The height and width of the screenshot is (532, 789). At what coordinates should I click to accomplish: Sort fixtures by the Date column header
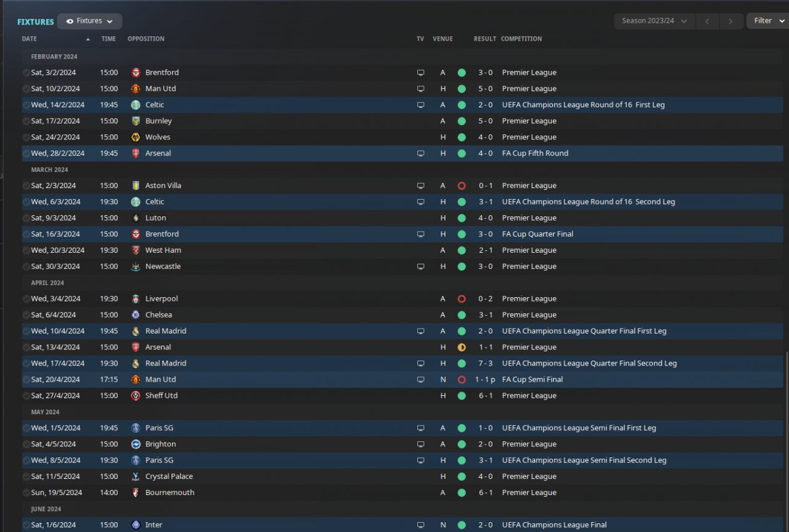(x=30, y=39)
